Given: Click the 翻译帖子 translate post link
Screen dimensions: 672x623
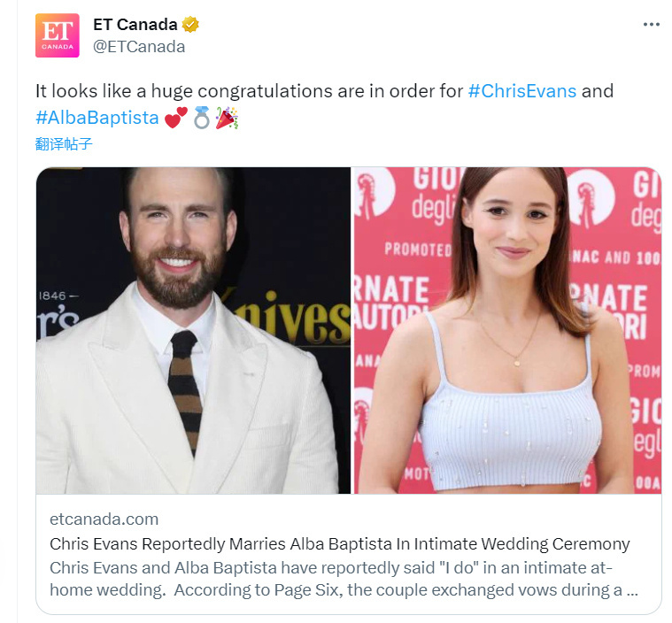Looking at the screenshot, I should coord(64,144).
